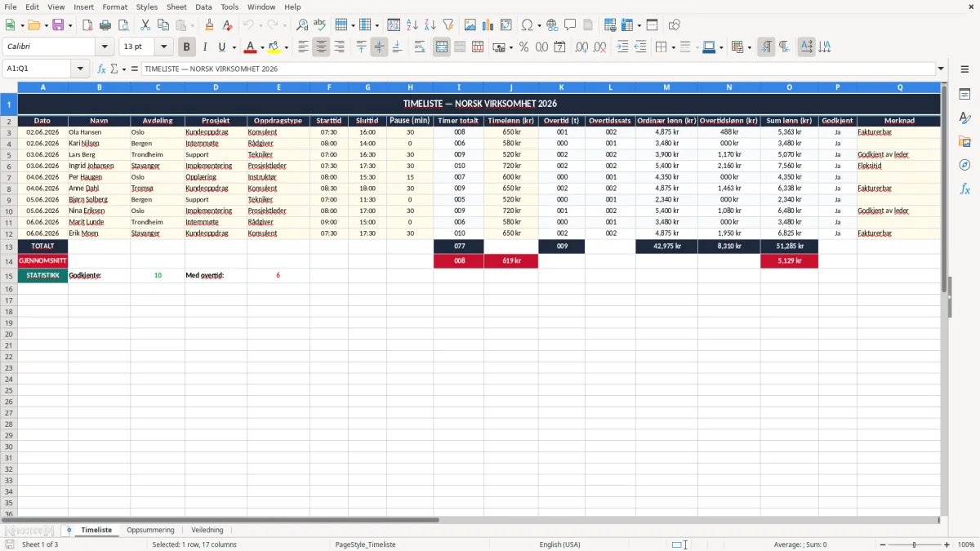980x551 pixels.
Task: Click the formula equals button
Action: click(135, 69)
